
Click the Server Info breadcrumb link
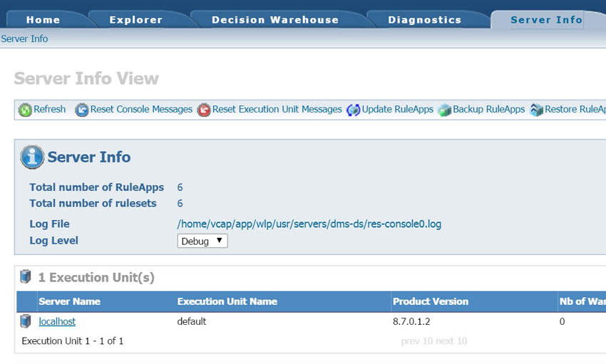(24, 39)
